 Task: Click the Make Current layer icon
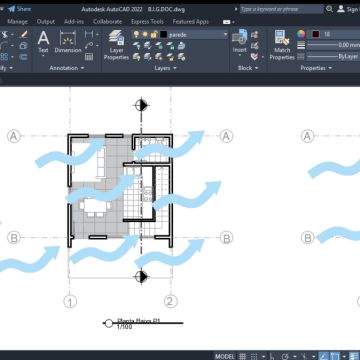point(181,46)
